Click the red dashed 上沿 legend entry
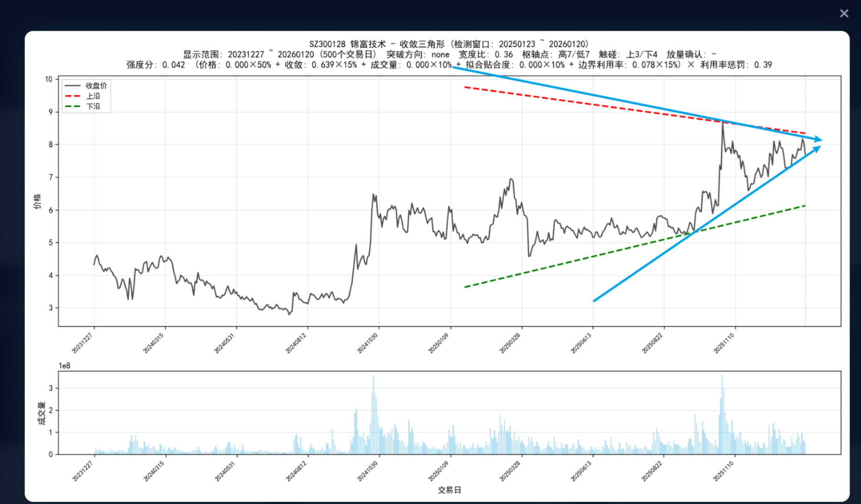The width and height of the screenshot is (861, 504). tap(86, 96)
